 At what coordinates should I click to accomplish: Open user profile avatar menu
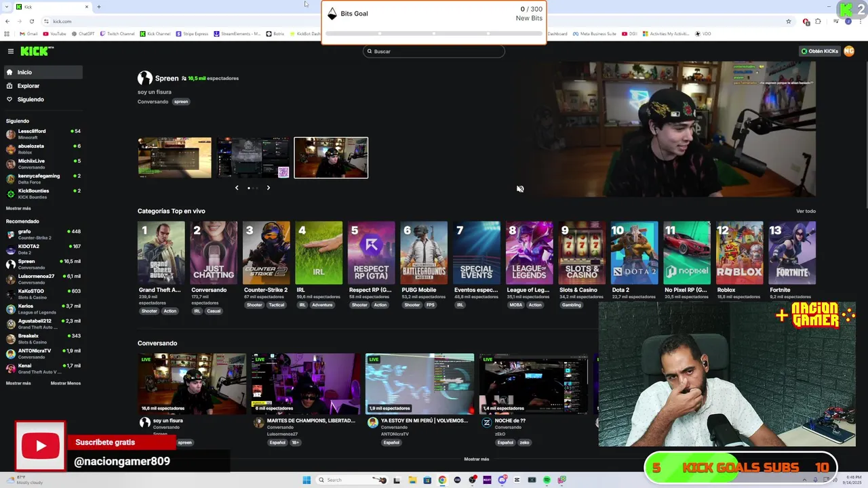[848, 51]
